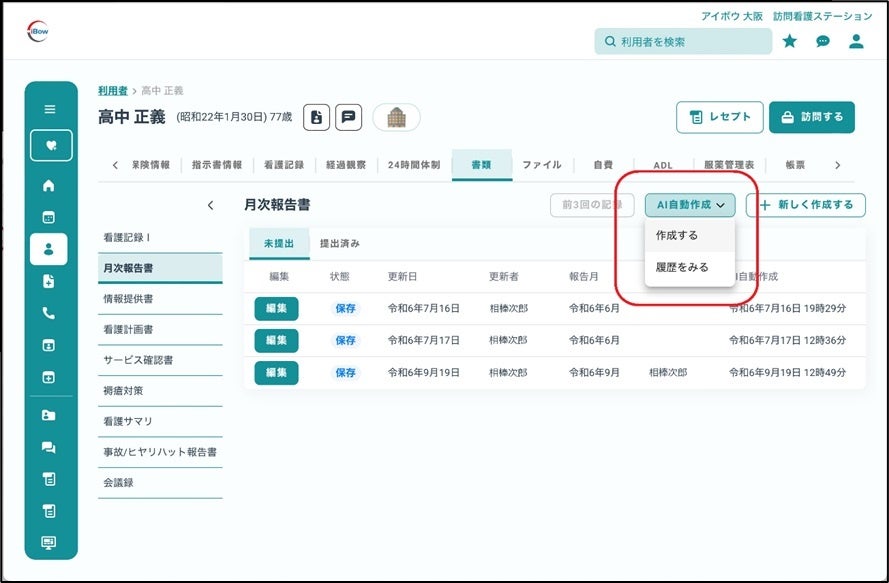Screen dimensions: 889x583
Task: Click the message icon beside the patient name
Action: tap(349, 117)
